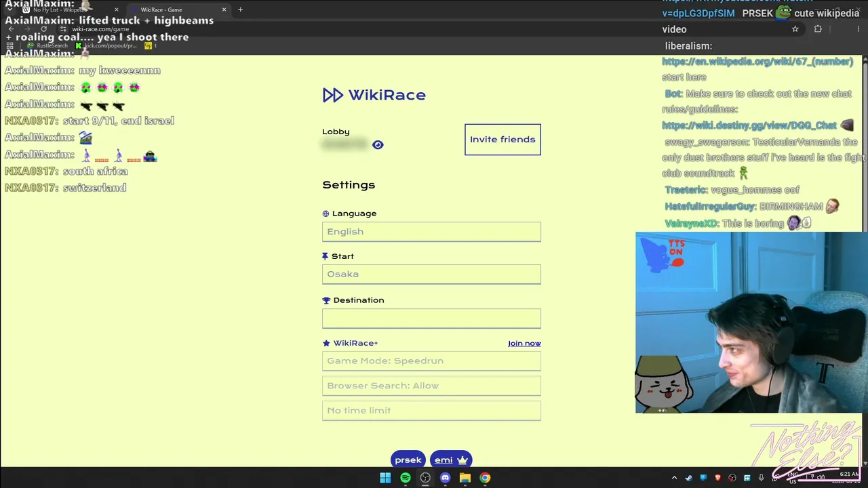The image size is (868, 488).
Task: Click the browser reload icon
Action: [44, 29]
